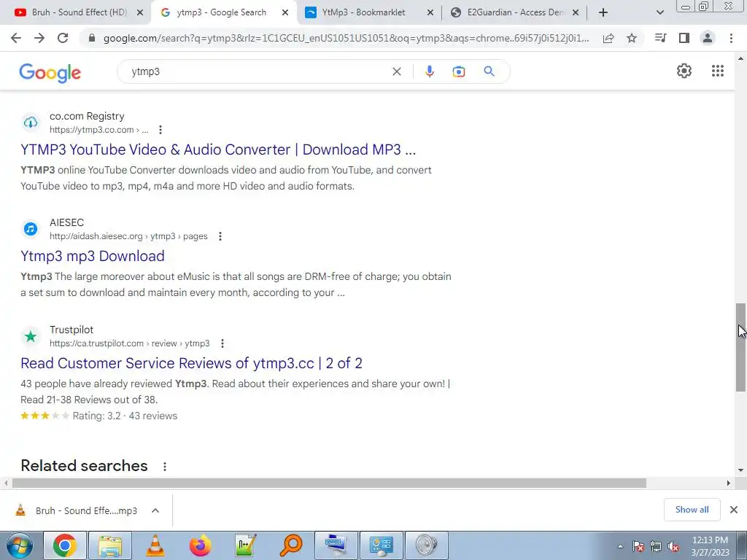Reload the Google search page

63,38
